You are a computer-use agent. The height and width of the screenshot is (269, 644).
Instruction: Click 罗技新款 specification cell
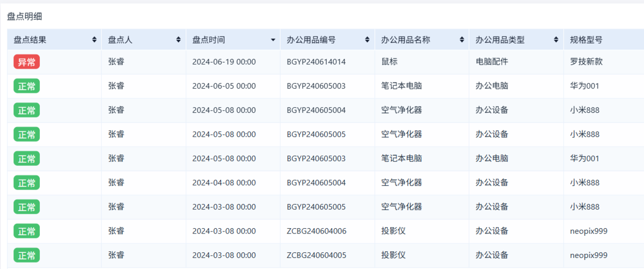[586, 62]
